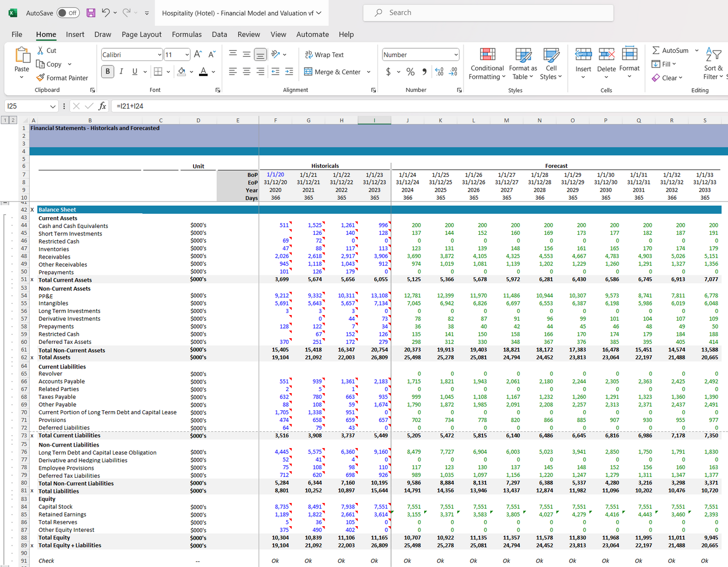Click the Format Painter brush icon
The width and height of the screenshot is (728, 567).
41,78
